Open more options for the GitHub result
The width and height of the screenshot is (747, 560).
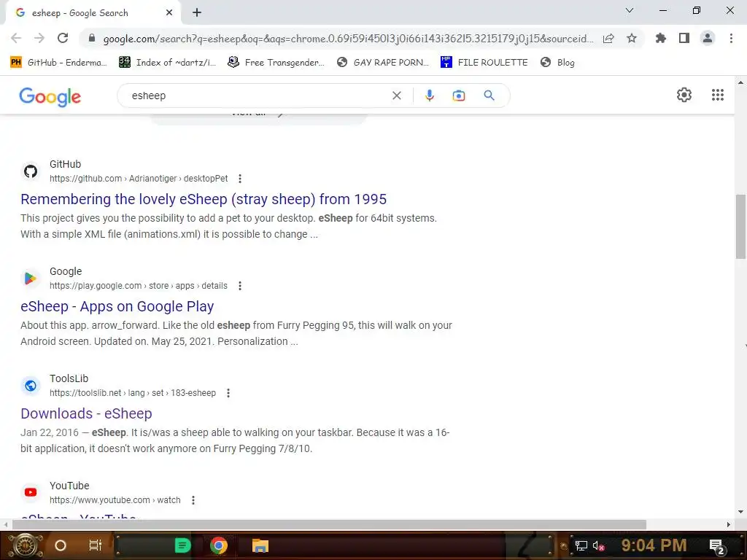240,179
